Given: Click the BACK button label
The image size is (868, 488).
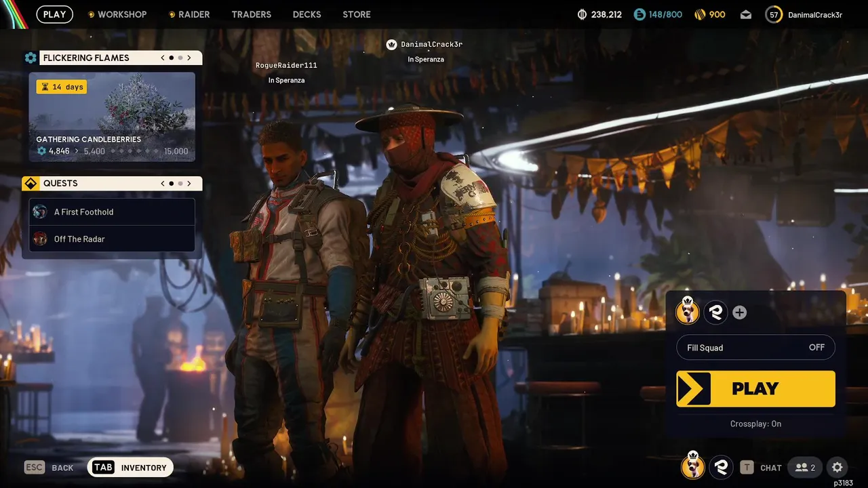Looking at the screenshot, I should [62, 468].
